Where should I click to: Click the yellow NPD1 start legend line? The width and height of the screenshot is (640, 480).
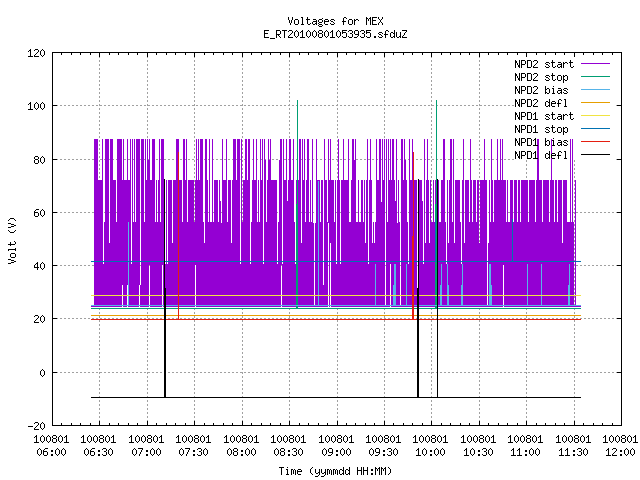pyautogui.click(x=596, y=116)
